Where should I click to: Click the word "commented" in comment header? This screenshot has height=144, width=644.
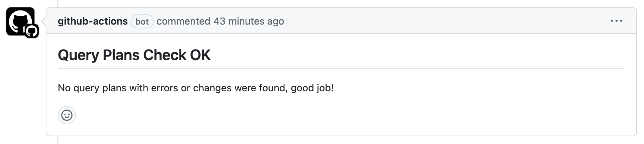pyautogui.click(x=183, y=21)
